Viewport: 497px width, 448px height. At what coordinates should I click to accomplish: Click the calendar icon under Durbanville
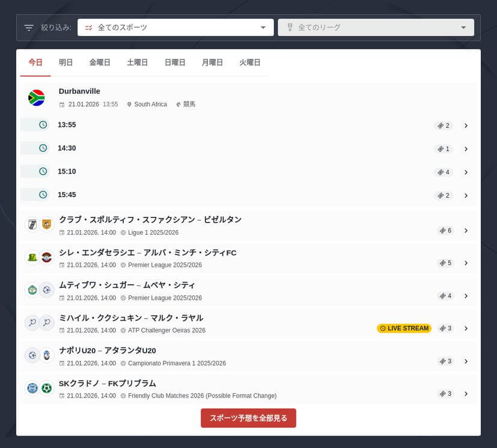click(61, 104)
